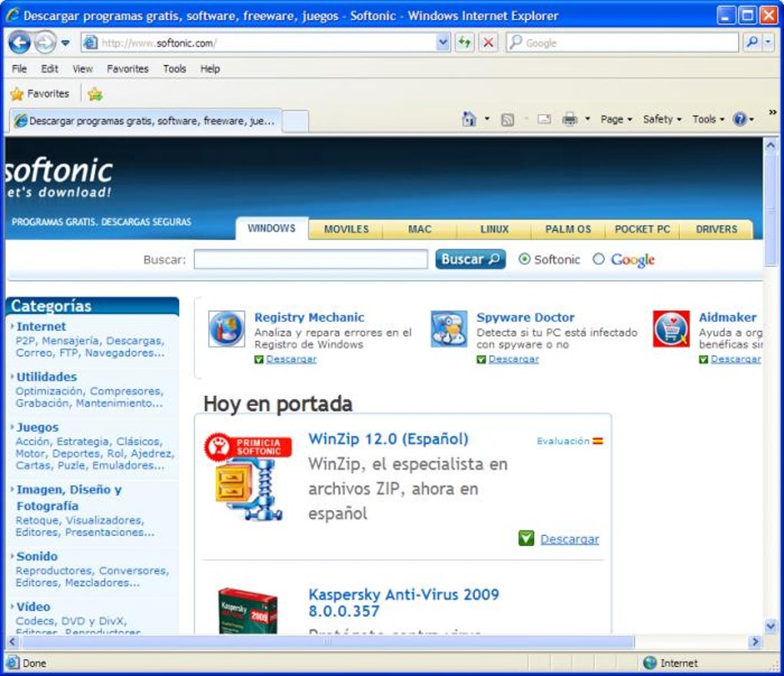Screen dimensions: 784x676
Task: Click the vertical scrollbar up arrow
Action: pyautogui.click(x=770, y=145)
